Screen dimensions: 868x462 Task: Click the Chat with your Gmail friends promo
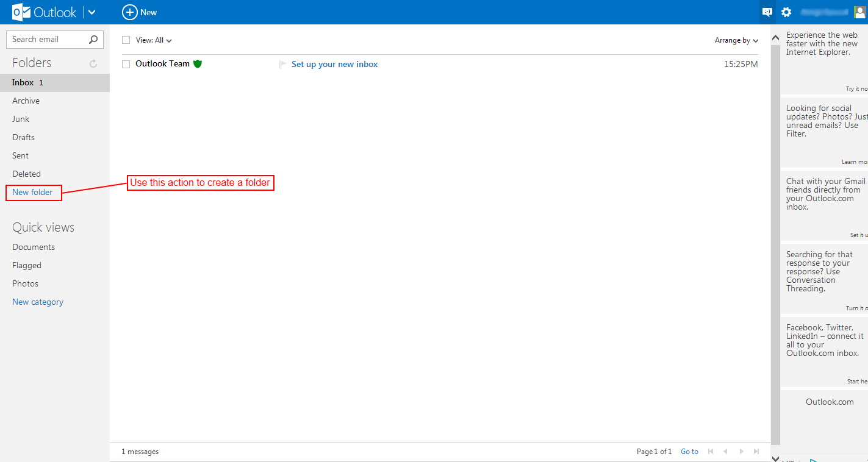[825, 194]
